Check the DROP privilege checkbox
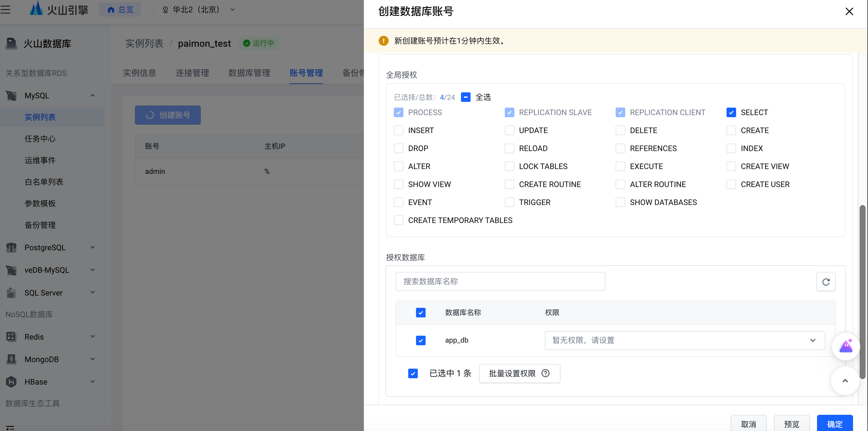The width and height of the screenshot is (868, 431). point(398,148)
